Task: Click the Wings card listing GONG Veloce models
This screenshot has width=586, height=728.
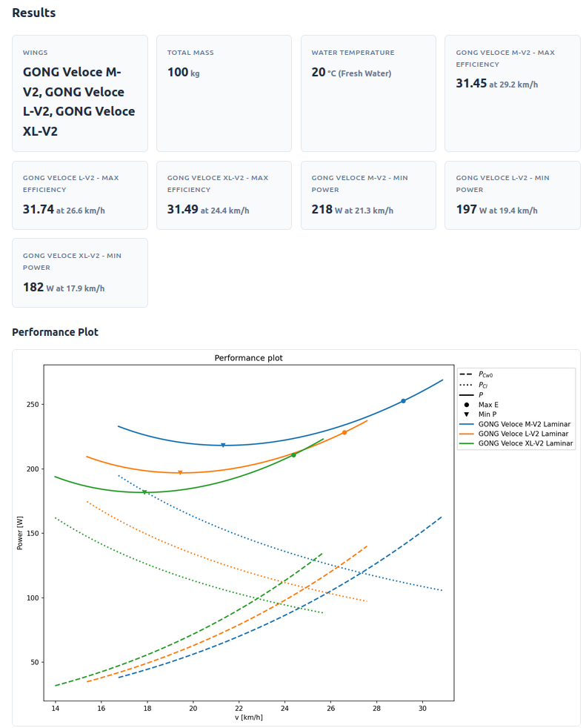Action: pyautogui.click(x=80, y=93)
